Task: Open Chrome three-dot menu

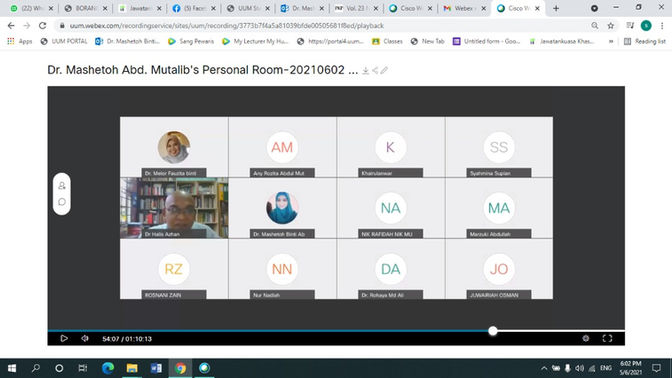Action: coord(662,26)
